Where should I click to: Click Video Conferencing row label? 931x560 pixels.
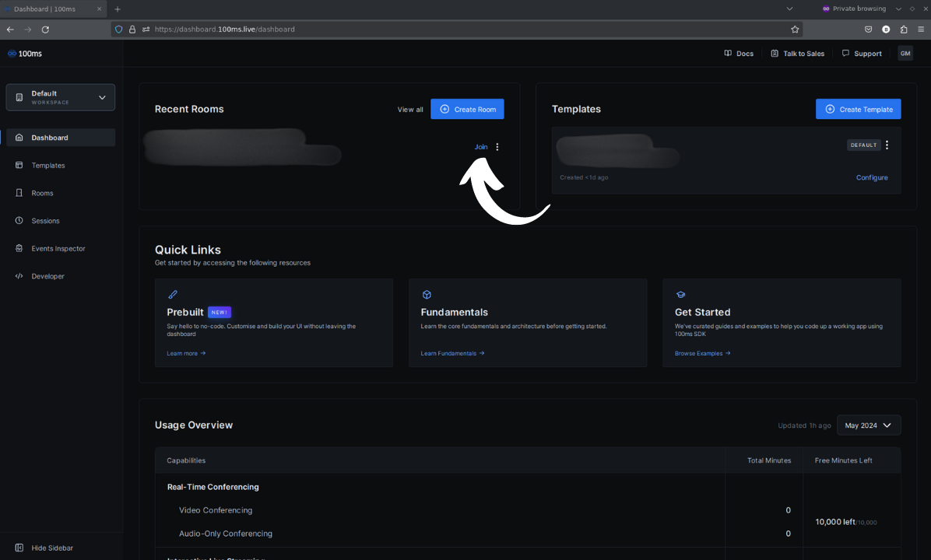tap(216, 510)
